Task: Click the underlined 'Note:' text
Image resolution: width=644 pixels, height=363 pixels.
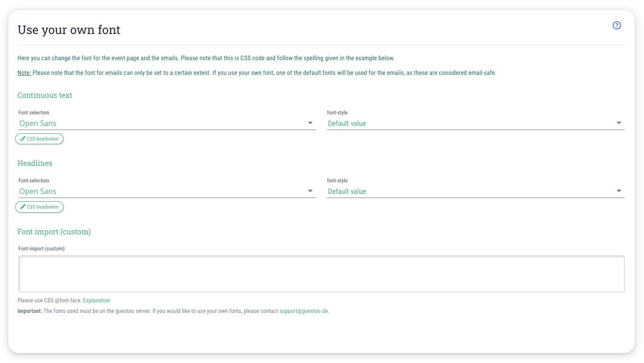Action: (24, 73)
